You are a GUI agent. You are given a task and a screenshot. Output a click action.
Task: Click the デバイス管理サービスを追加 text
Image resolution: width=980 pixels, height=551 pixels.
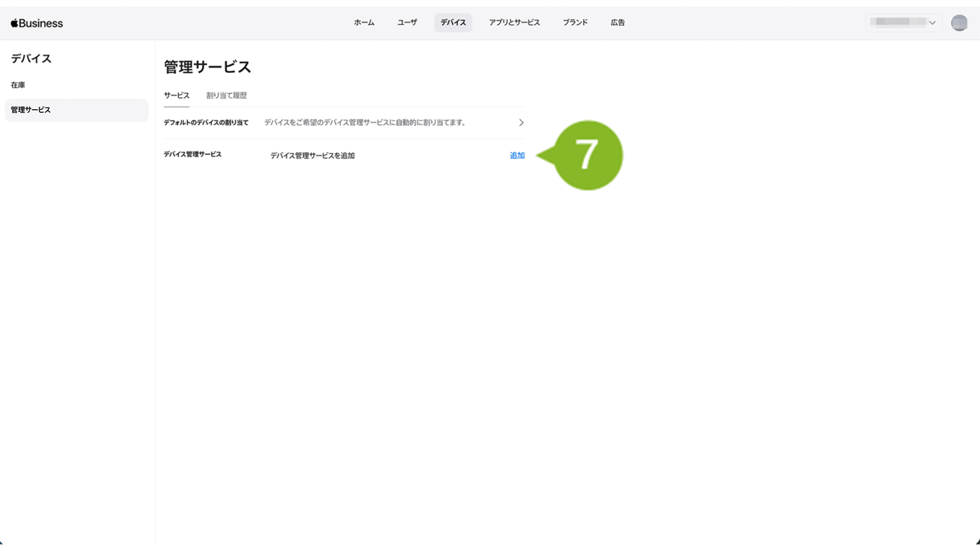point(312,155)
